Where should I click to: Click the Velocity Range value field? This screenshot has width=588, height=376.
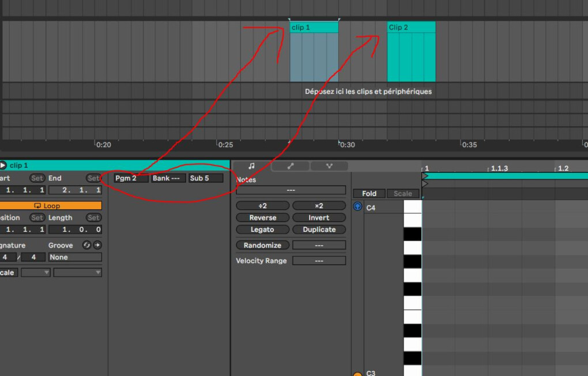[319, 261]
